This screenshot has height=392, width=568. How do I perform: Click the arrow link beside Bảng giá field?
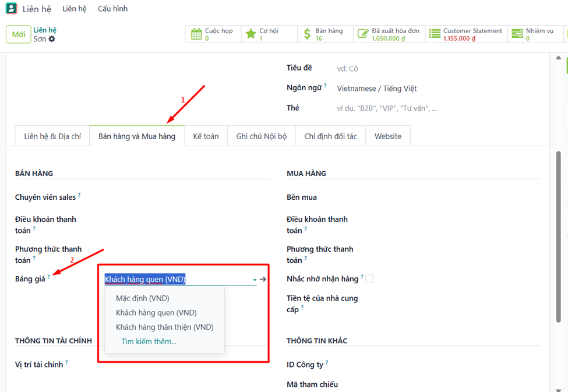click(x=263, y=280)
